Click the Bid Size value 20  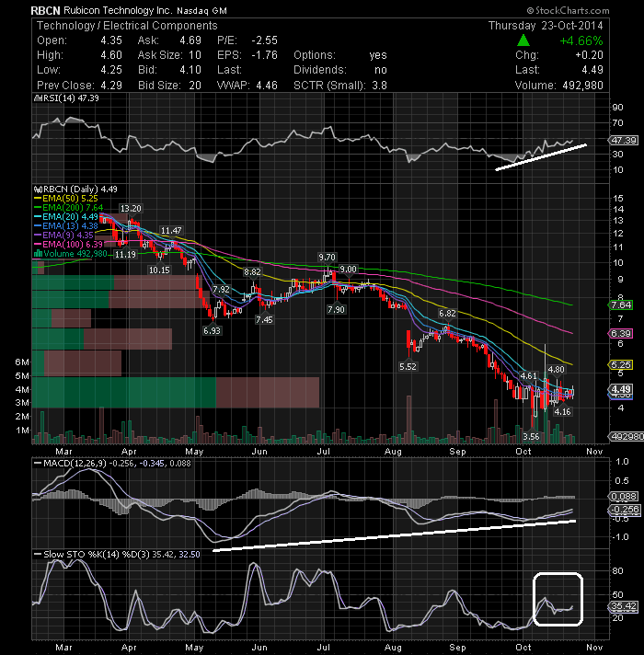point(195,86)
